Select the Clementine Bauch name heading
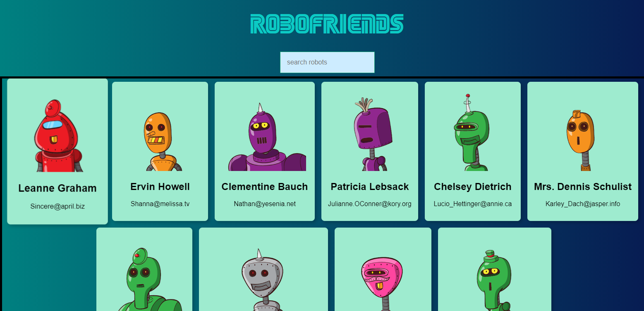The width and height of the screenshot is (644, 311). (265, 187)
